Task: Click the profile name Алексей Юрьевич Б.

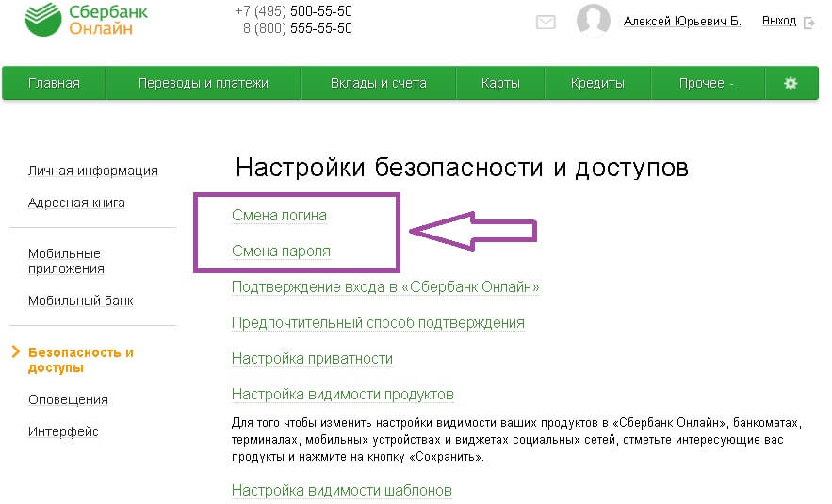Action: coord(682,22)
